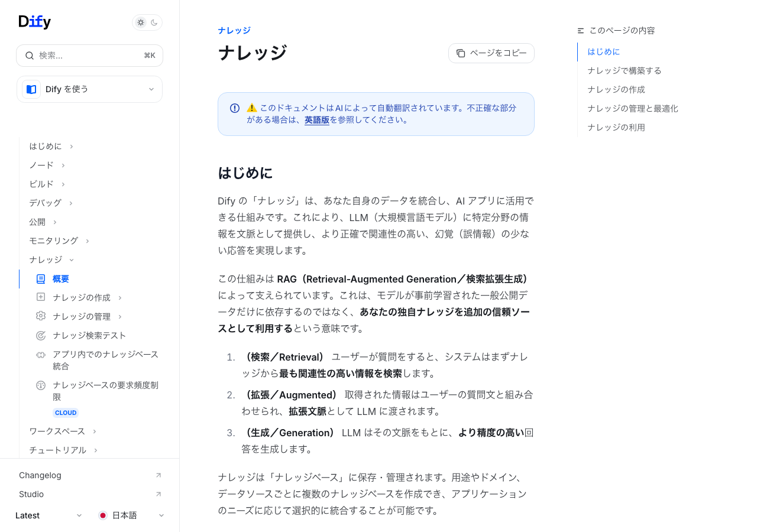Viewport: 757px width, 532px height.
Task: Open the 英語版 link in notice
Action: click(316, 119)
